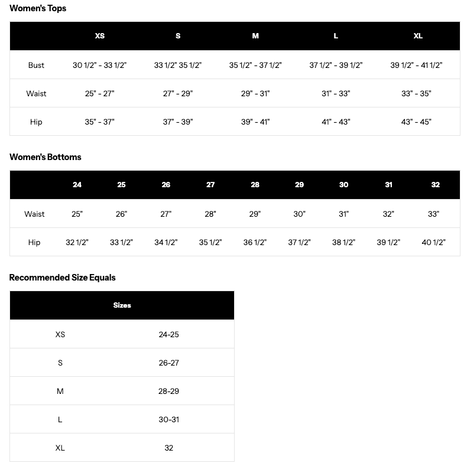
Task: Select the 40 1/2" hip measurement
Action: pyautogui.click(x=433, y=242)
